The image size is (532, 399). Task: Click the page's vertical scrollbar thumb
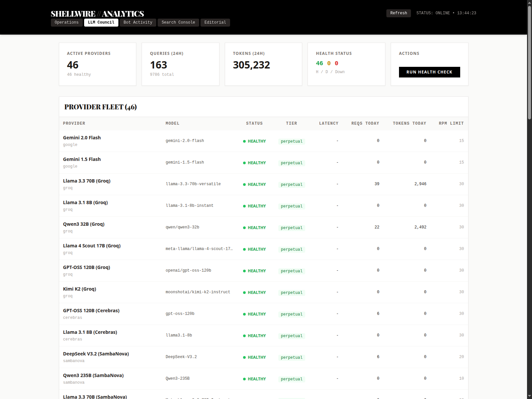pos(529,63)
